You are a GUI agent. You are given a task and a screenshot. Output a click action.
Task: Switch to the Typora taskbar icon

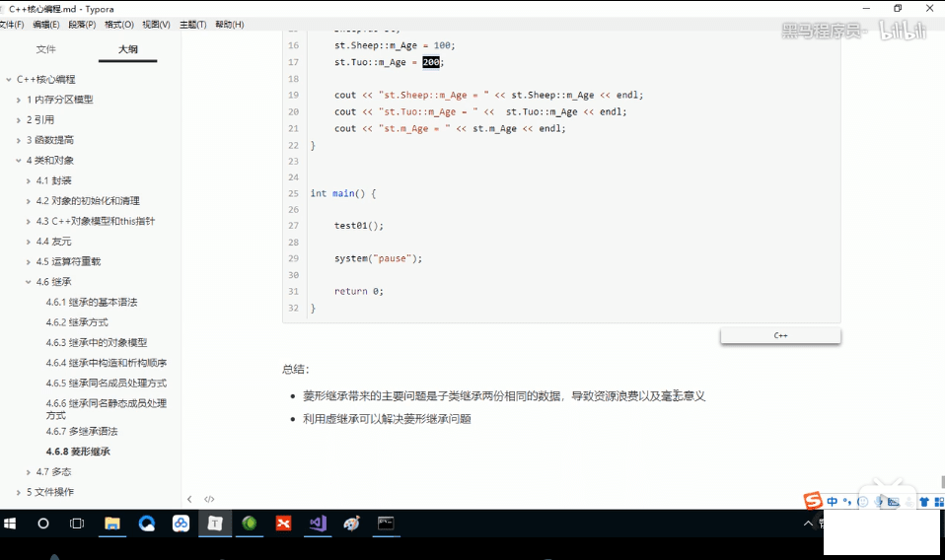(x=215, y=524)
